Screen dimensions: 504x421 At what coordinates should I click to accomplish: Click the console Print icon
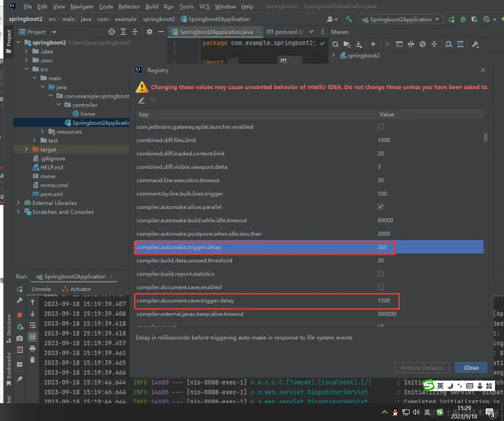click(x=33, y=348)
